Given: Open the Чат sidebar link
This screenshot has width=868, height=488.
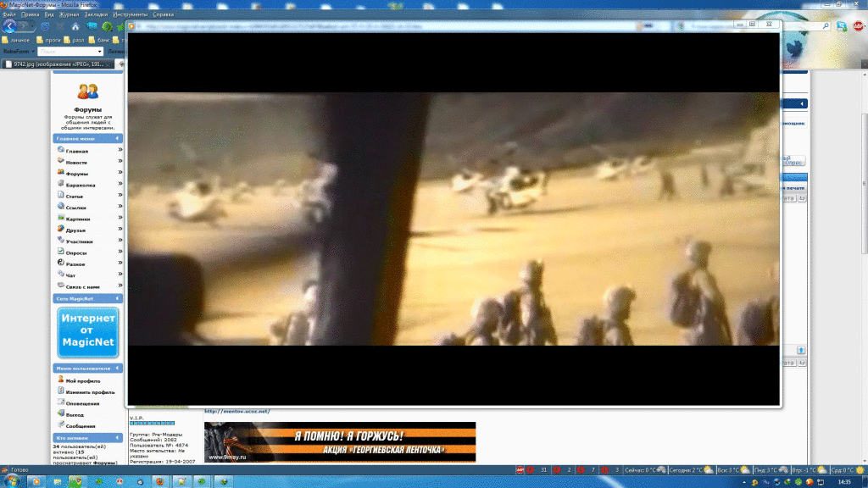Looking at the screenshot, I should tap(70, 275).
